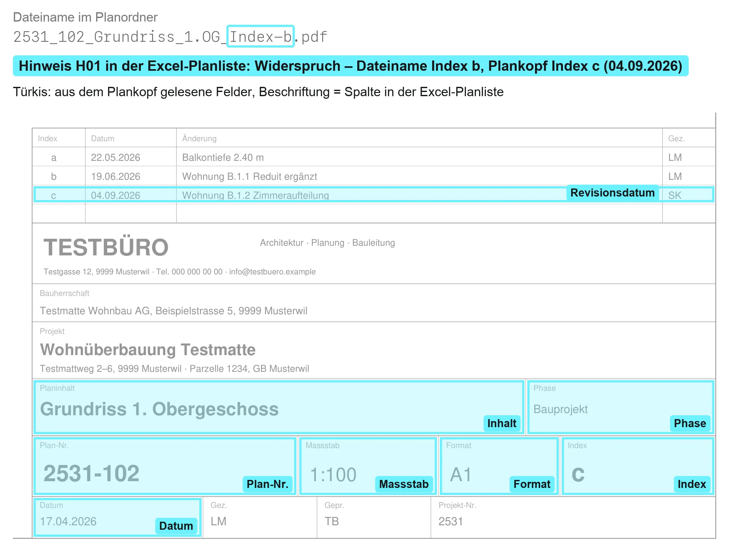The width and height of the screenshot is (744, 560).
Task: Click the 'Inhalt' label tag
Action: point(502,423)
